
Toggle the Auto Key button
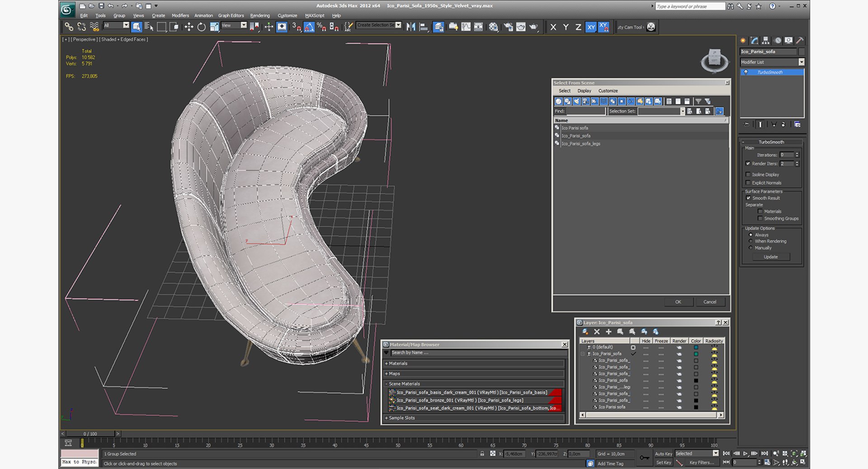pos(663,454)
